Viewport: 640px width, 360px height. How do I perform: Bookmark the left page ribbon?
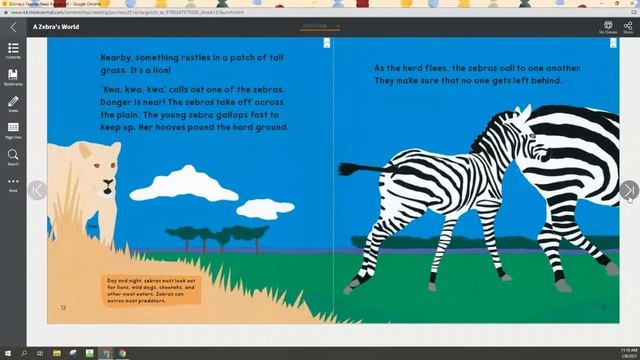[327, 43]
